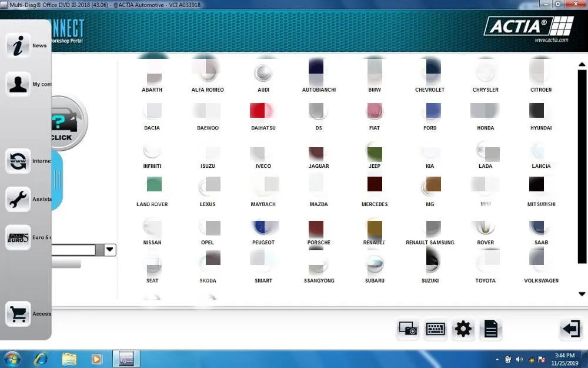The image size is (588, 368).
Task: Click the scrollbar down arrow
Action: 582,294
